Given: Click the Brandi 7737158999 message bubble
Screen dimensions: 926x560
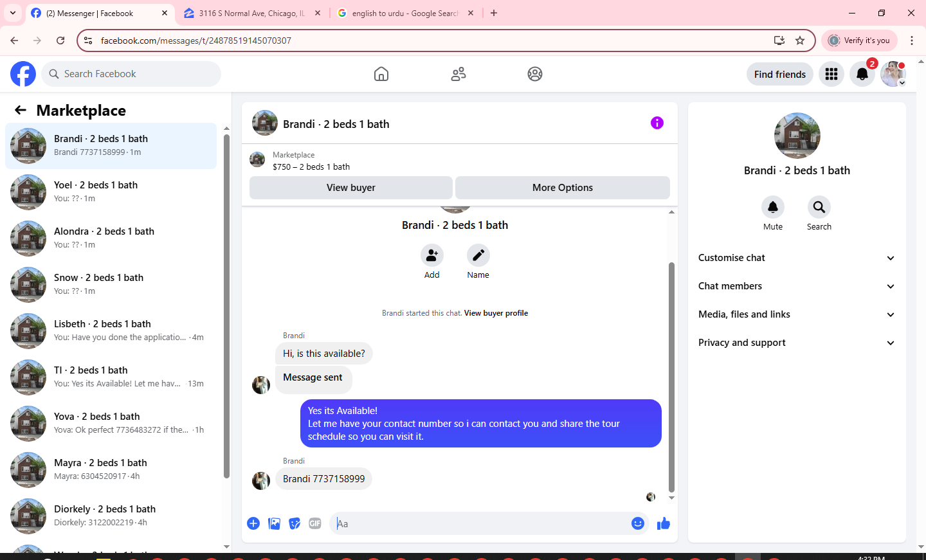Looking at the screenshot, I should [x=323, y=479].
